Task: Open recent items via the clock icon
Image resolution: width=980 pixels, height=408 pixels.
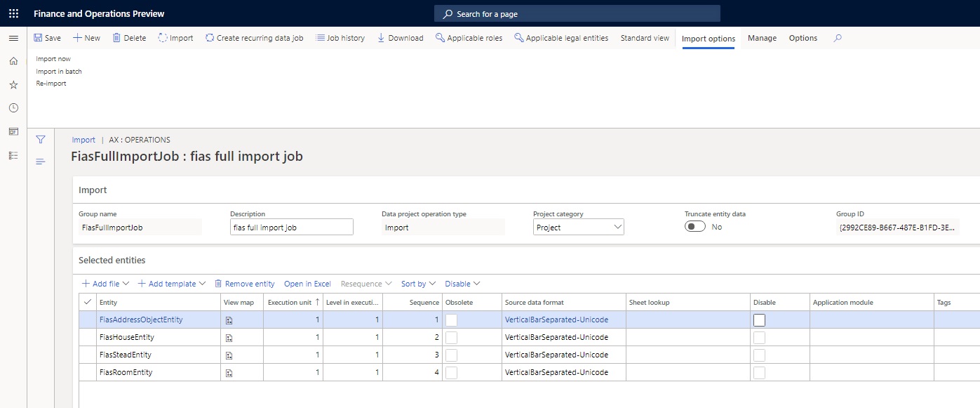Action: tap(13, 107)
